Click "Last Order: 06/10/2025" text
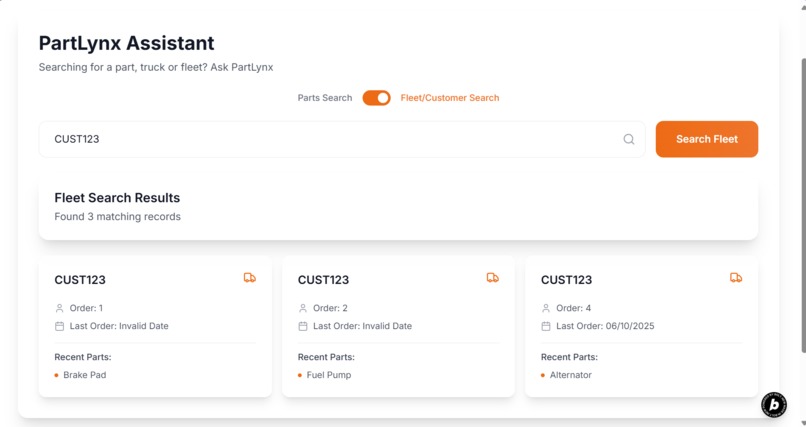 pos(605,326)
